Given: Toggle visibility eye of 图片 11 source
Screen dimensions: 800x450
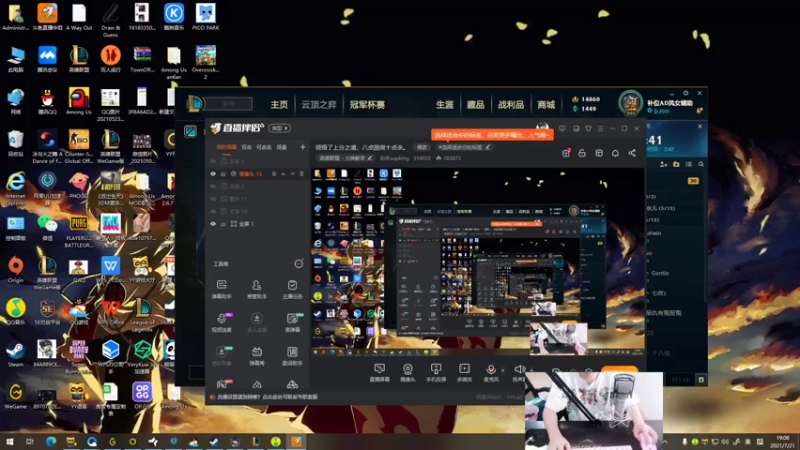Looking at the screenshot, I should [x=213, y=199].
